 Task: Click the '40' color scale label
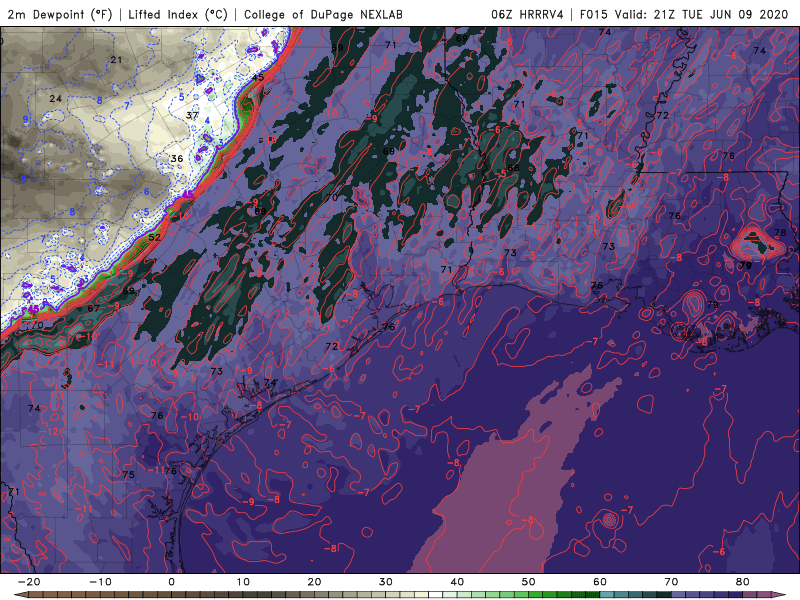pos(457,582)
